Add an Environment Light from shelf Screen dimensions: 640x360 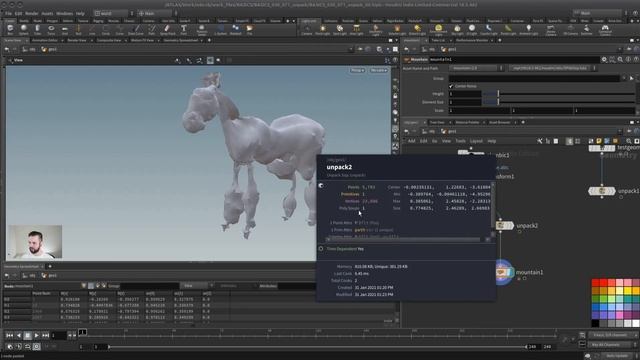pos(439,29)
